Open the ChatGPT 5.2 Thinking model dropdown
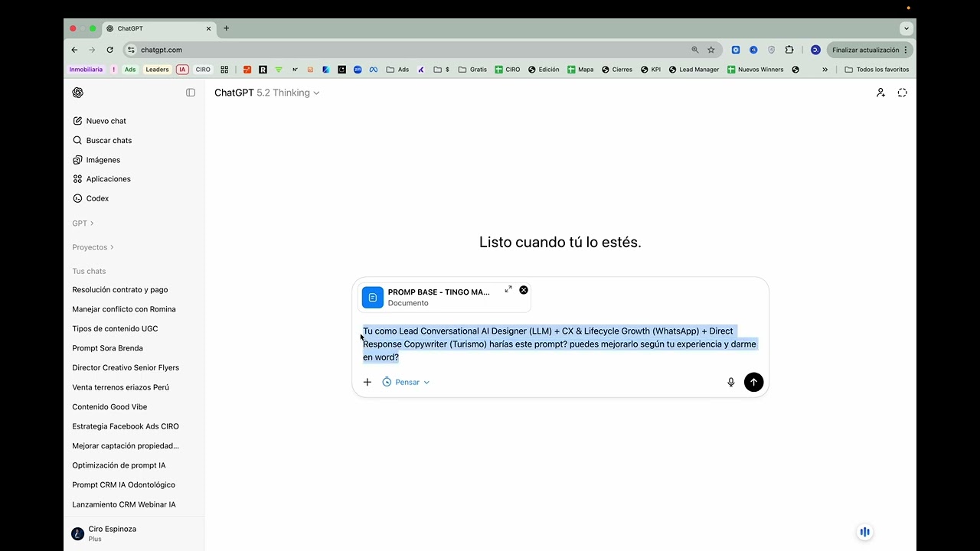The width and height of the screenshot is (980, 551). [x=266, y=93]
